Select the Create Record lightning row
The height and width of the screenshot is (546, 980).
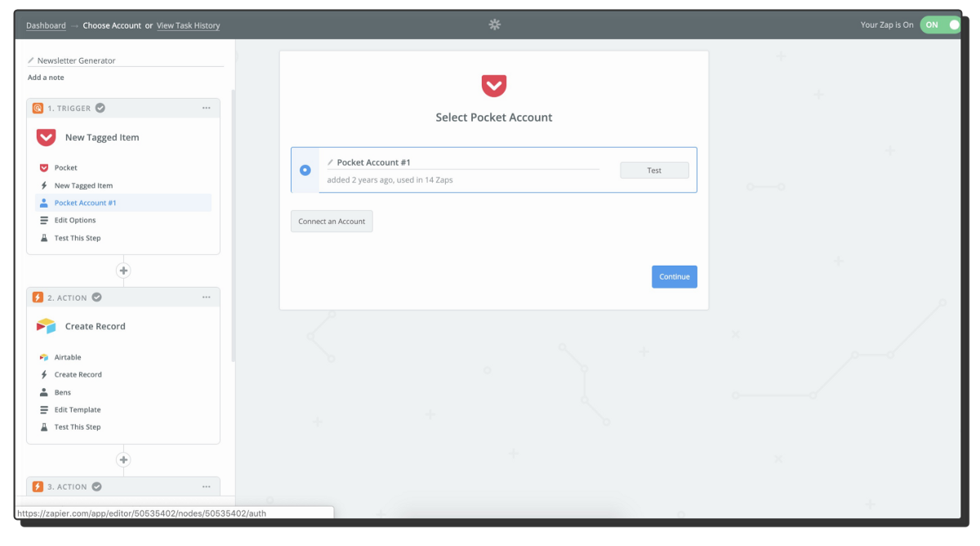pyautogui.click(x=123, y=374)
